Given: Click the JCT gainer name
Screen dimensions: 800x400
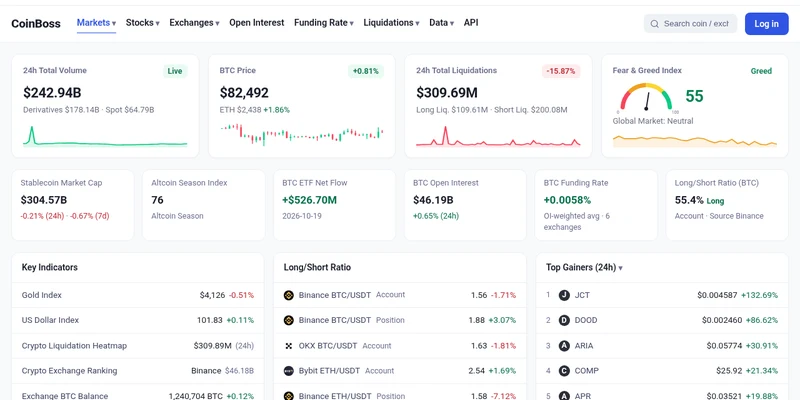Looking at the screenshot, I should coord(582,295).
